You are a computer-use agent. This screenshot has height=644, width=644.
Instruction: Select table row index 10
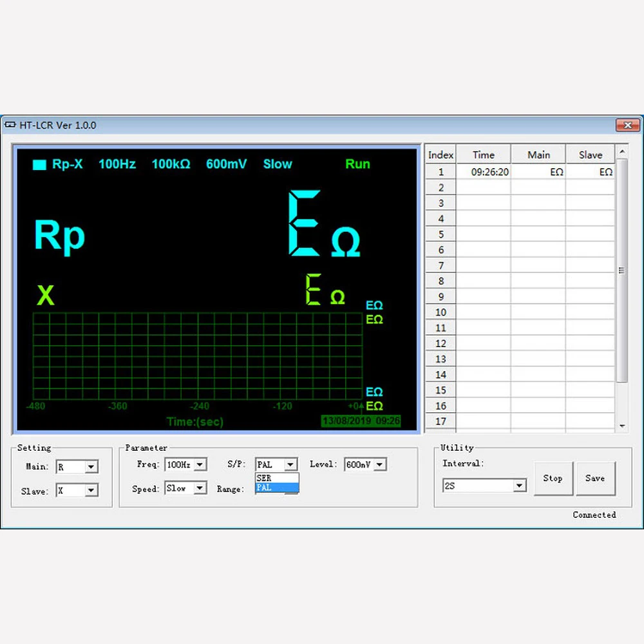[x=440, y=312]
